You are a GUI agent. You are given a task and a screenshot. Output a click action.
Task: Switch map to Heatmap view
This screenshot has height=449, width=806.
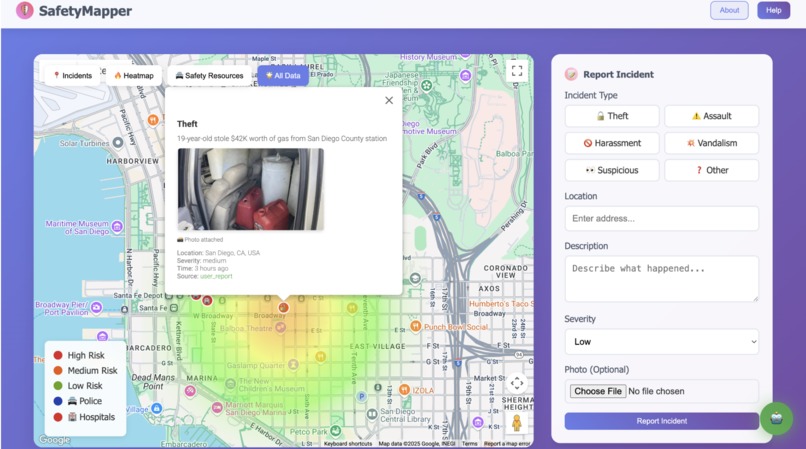pos(134,76)
